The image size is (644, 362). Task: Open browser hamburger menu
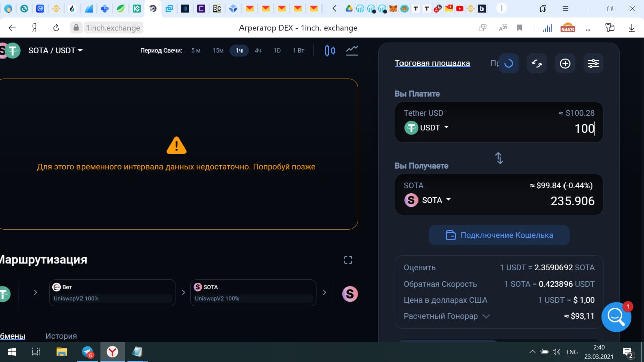coord(567,8)
